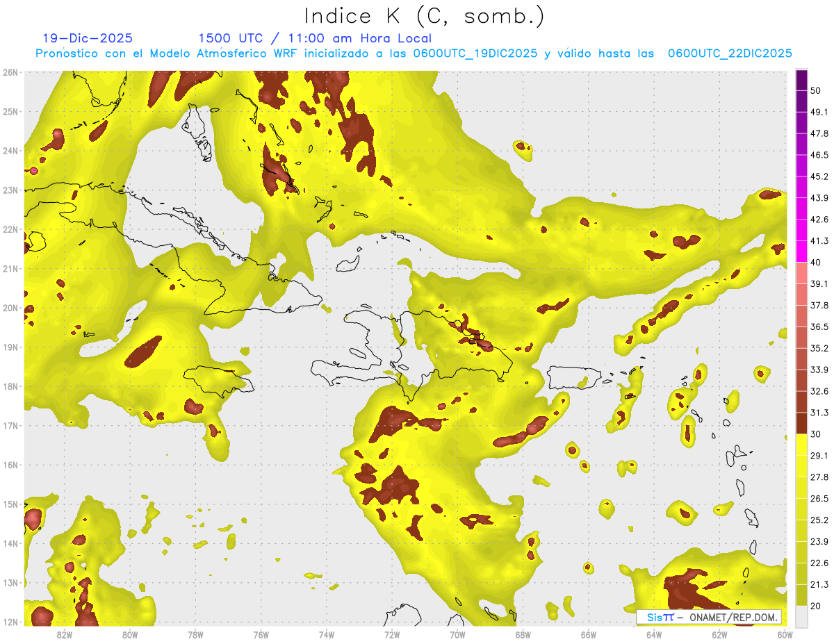Click the brown colorbar segment between 30 and 31.3
Image resolution: width=834 pixels, height=644 pixels.
[x=801, y=423]
